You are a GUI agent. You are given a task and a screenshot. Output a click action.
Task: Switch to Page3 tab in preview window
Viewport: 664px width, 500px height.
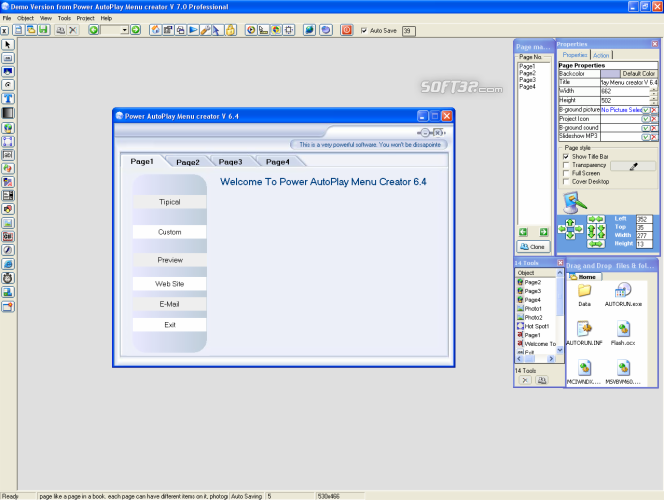(x=230, y=162)
